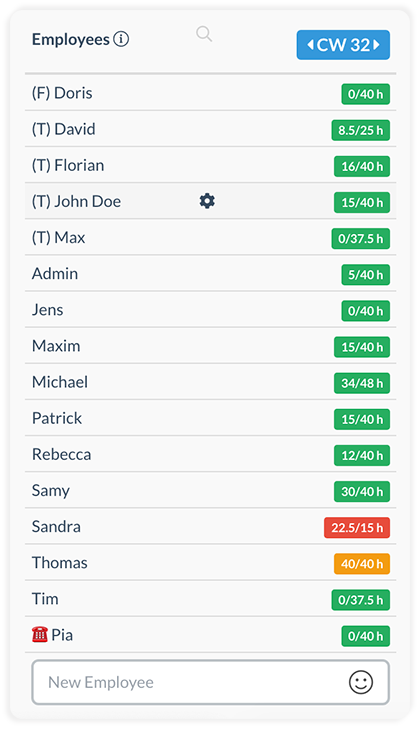The width and height of the screenshot is (420, 729).
Task: Click the red telephone icon beside Pia
Action: click(40, 634)
